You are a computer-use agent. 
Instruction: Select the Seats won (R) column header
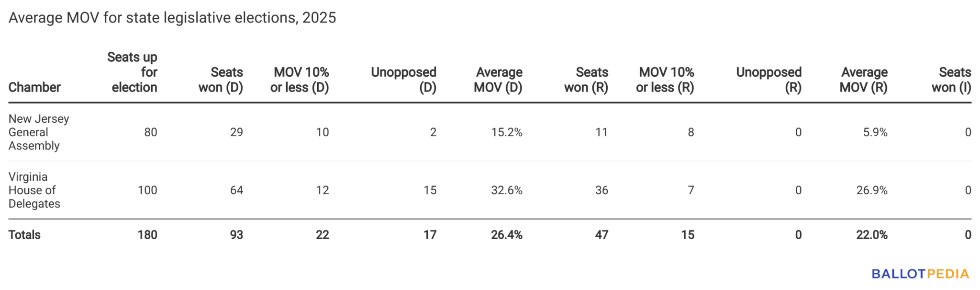pos(586,80)
